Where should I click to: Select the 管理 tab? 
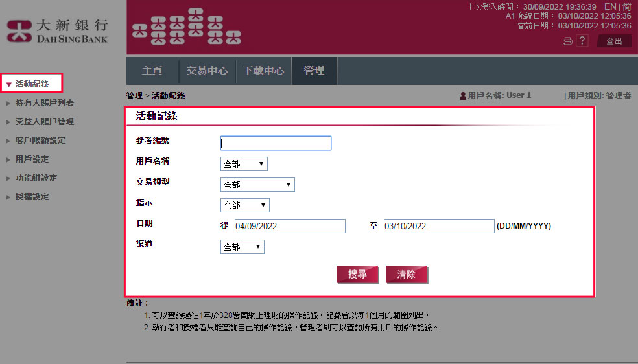pyautogui.click(x=314, y=71)
